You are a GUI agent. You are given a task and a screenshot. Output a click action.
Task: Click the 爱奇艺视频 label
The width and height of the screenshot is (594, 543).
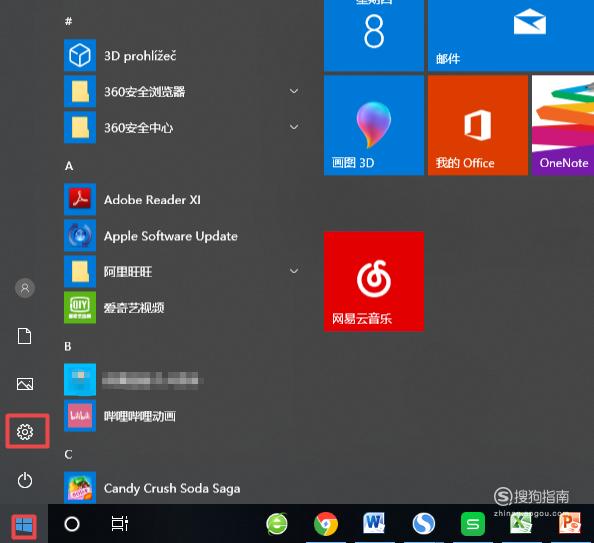(x=134, y=308)
